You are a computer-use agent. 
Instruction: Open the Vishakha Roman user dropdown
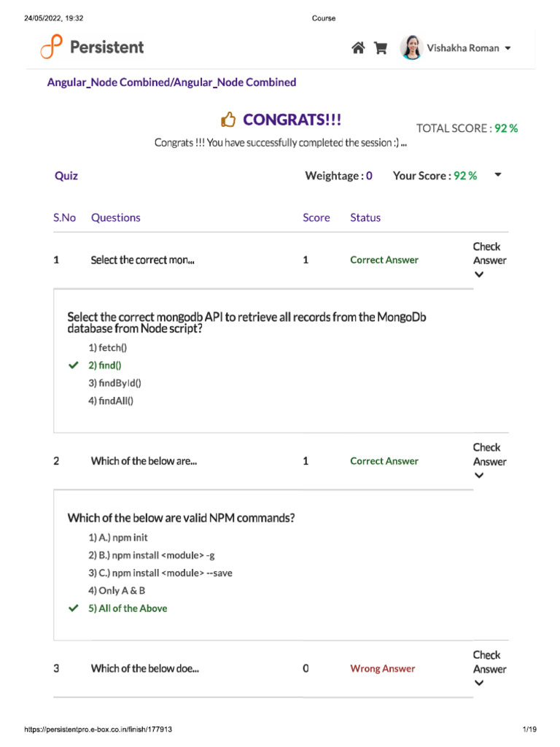click(x=507, y=48)
